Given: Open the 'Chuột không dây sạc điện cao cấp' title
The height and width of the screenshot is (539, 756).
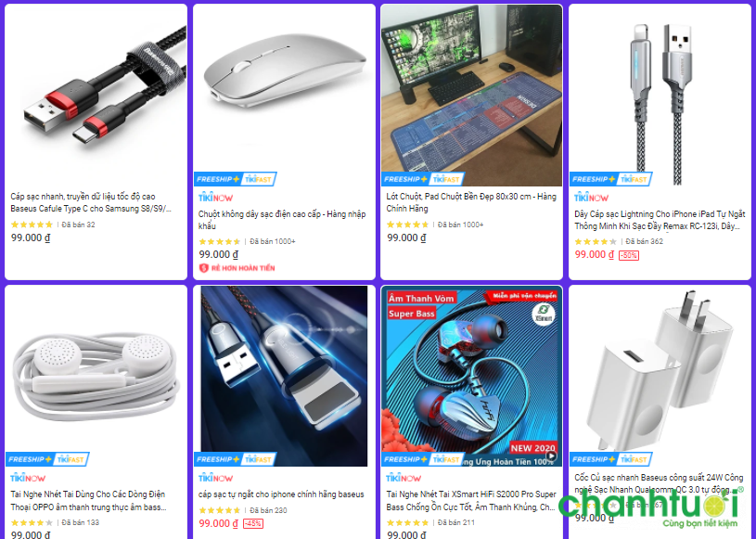Looking at the screenshot, I should [282, 220].
